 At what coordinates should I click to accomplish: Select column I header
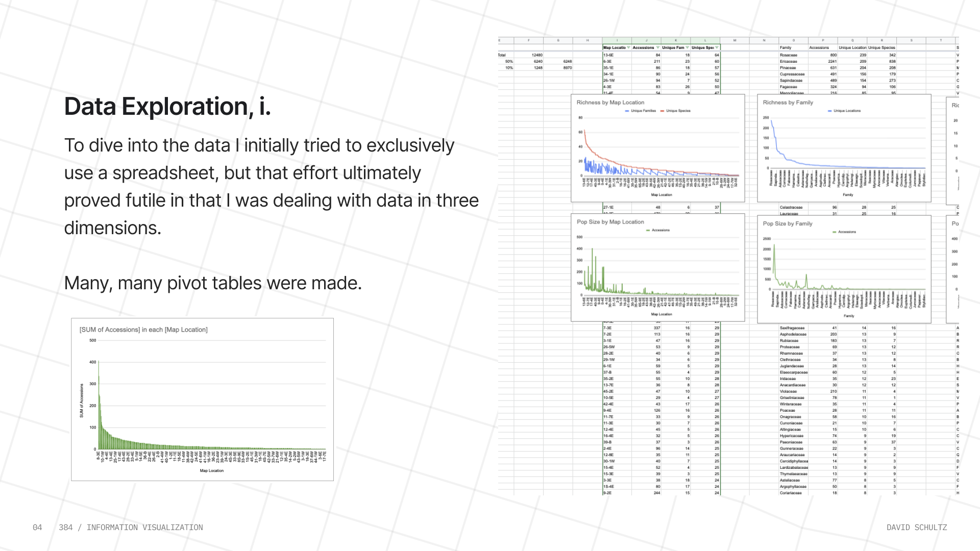coord(617,40)
